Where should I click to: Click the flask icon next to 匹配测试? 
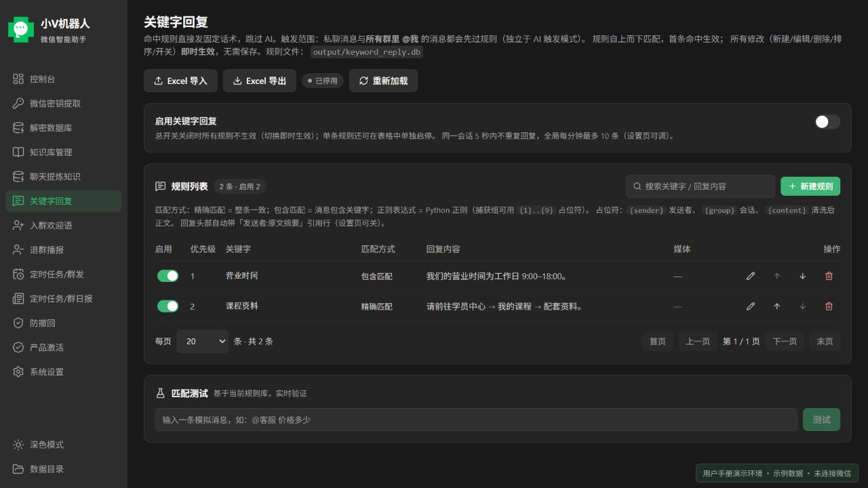[161, 393]
